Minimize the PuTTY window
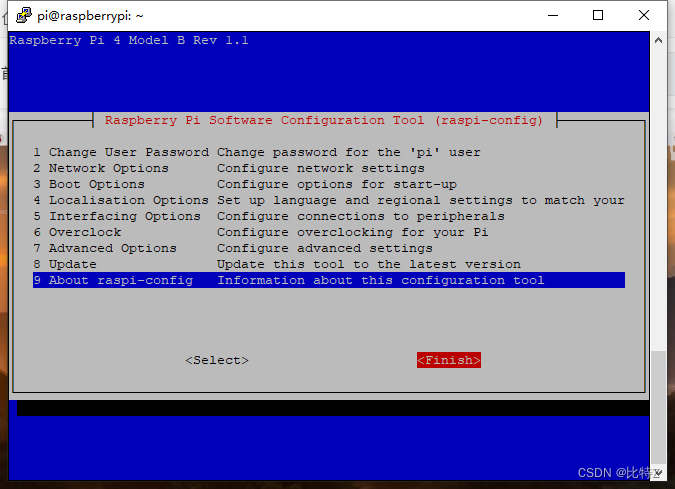The image size is (675, 489). point(553,15)
